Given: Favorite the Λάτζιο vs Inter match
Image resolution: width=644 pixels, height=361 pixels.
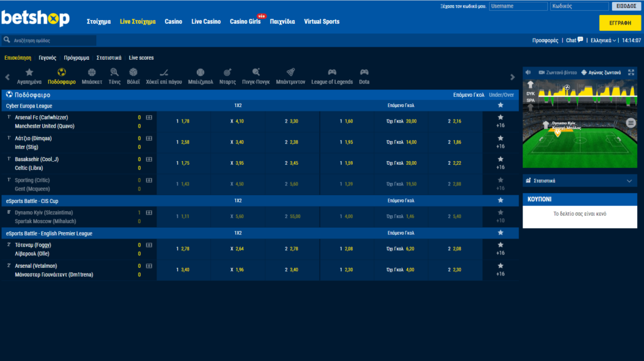Looking at the screenshot, I should point(500,138).
